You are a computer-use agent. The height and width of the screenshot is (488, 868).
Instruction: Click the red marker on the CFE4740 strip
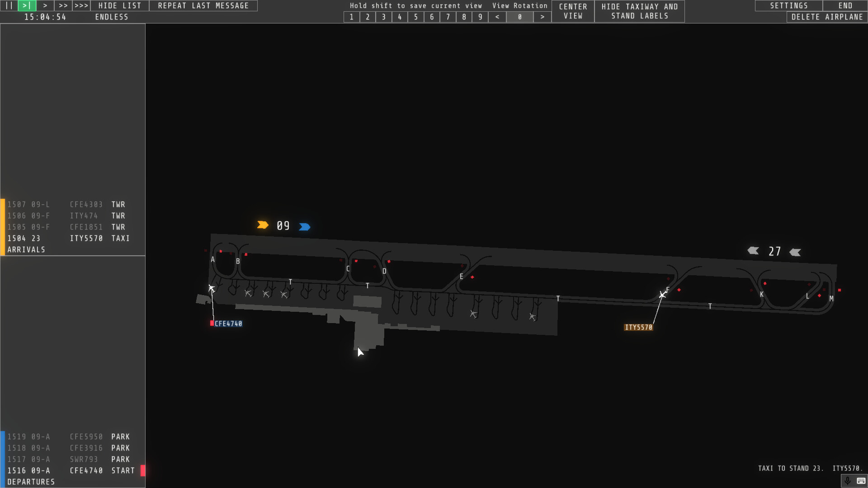(144, 470)
